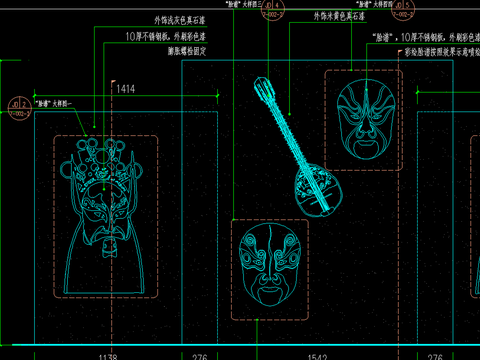Image resolution: width=480 pixels, height=360 pixels.
Task: Select the lute instrument drawing
Action: pos(298,147)
